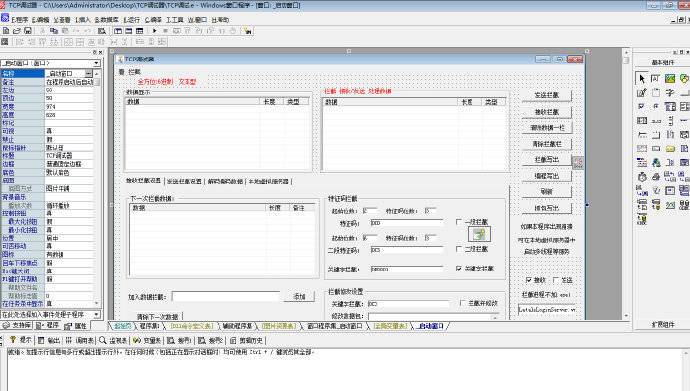Click the first icon in the alignment toolbar

tap(5, 42)
